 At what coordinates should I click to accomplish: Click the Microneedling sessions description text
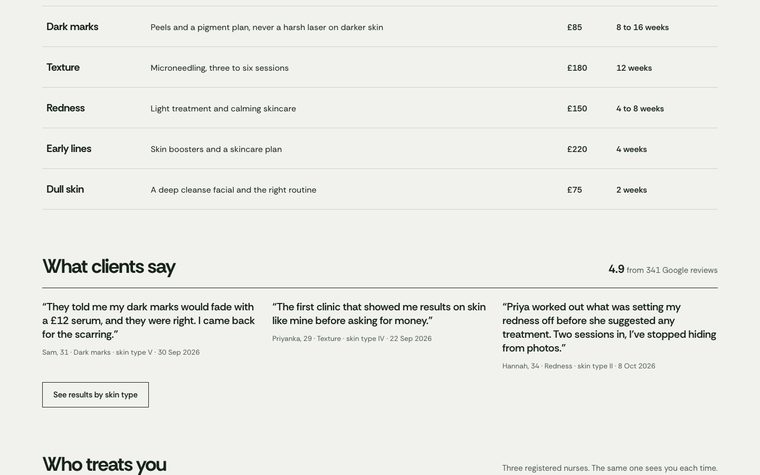pyautogui.click(x=220, y=68)
